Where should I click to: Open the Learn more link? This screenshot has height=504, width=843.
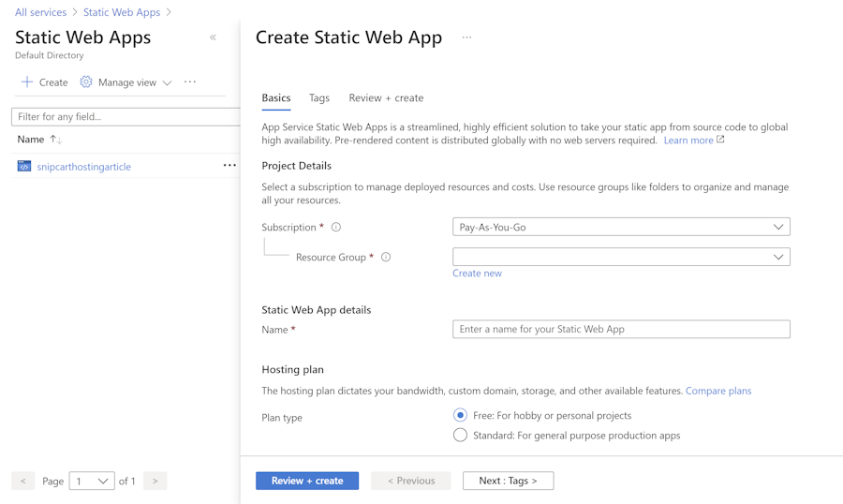[x=688, y=140]
